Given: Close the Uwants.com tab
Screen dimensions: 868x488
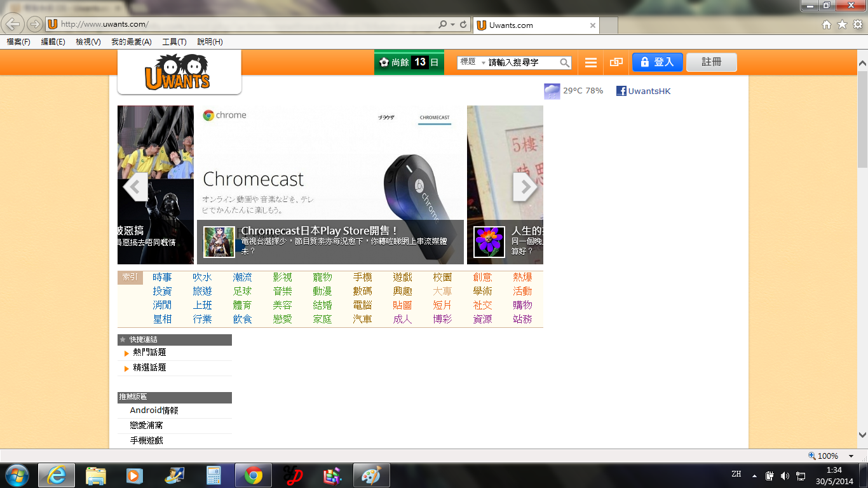Looking at the screenshot, I should [x=593, y=25].
